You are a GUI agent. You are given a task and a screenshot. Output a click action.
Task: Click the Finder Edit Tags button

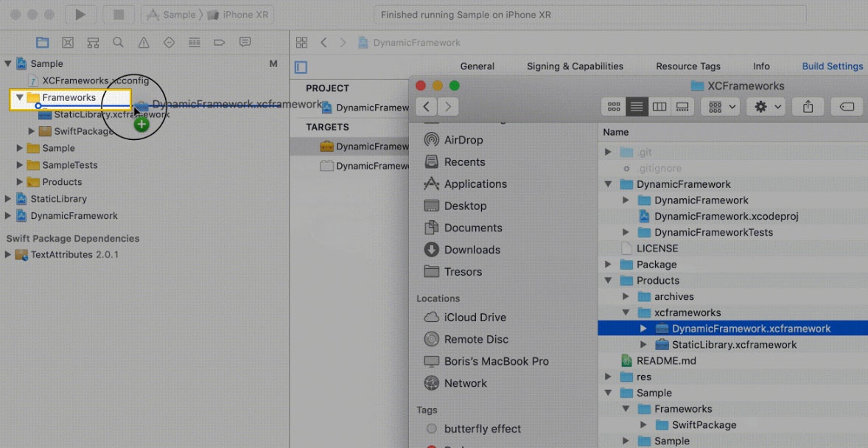pyautogui.click(x=847, y=107)
